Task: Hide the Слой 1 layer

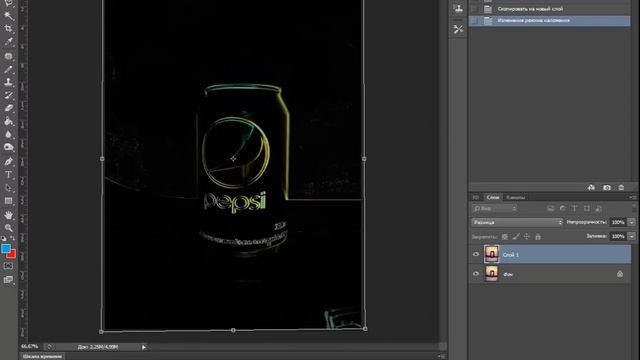Action: pyautogui.click(x=476, y=254)
